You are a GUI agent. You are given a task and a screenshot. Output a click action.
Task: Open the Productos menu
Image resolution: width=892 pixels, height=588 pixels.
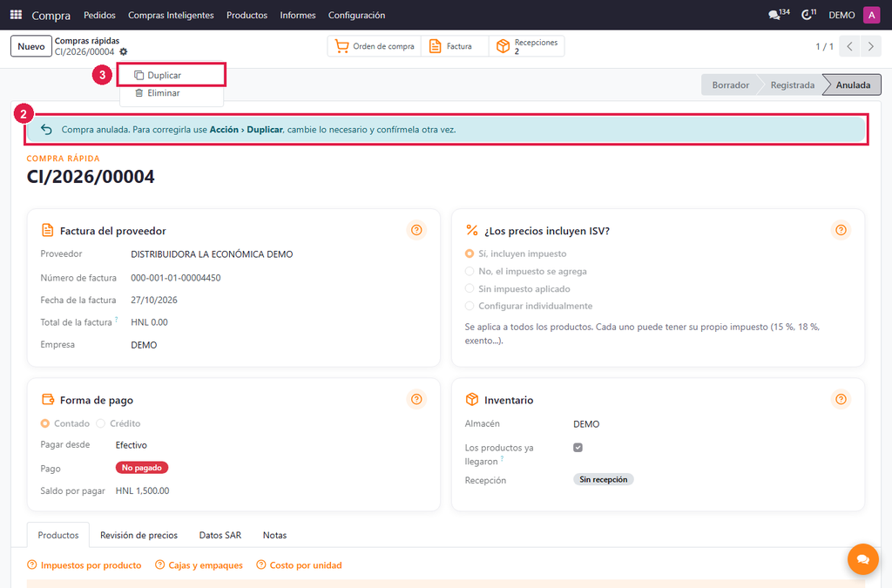pos(247,15)
